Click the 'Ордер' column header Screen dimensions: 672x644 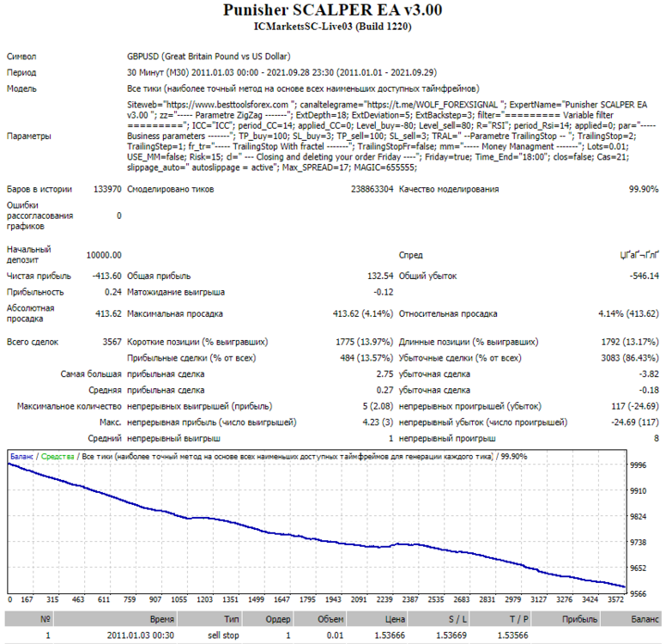[268, 619]
